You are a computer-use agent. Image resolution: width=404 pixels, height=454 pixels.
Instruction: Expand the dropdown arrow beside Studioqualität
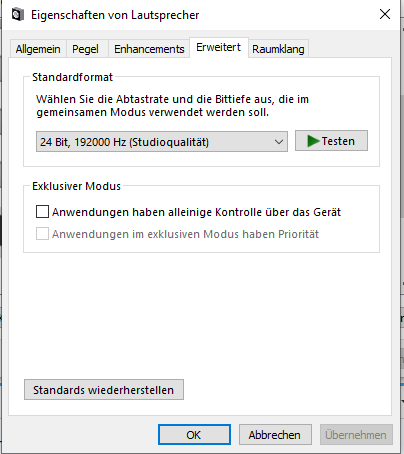(279, 142)
